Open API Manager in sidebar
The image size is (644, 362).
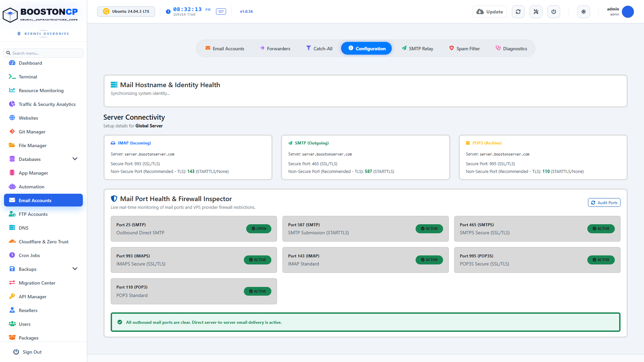pos(43,297)
